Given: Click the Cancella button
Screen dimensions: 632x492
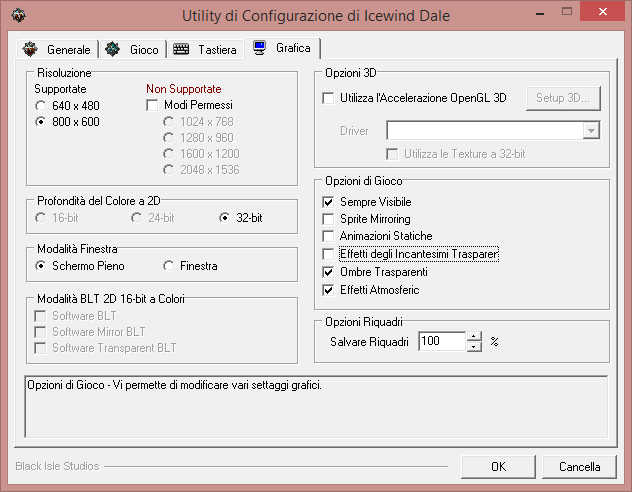Looking at the screenshot, I should point(579,467).
